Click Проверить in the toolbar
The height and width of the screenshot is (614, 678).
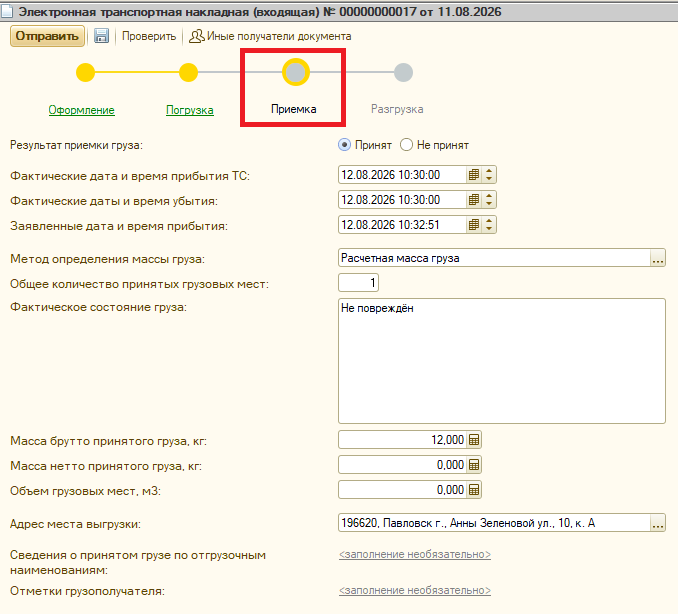[x=149, y=36]
